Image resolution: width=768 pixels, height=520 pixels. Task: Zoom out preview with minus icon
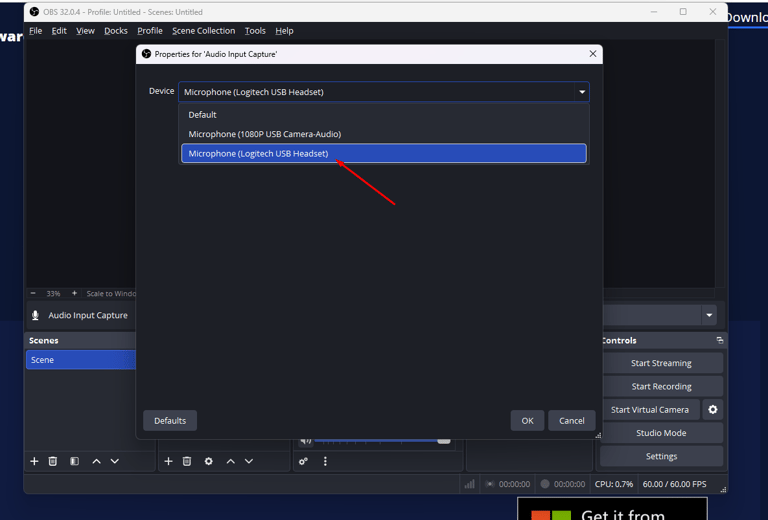coord(33,293)
